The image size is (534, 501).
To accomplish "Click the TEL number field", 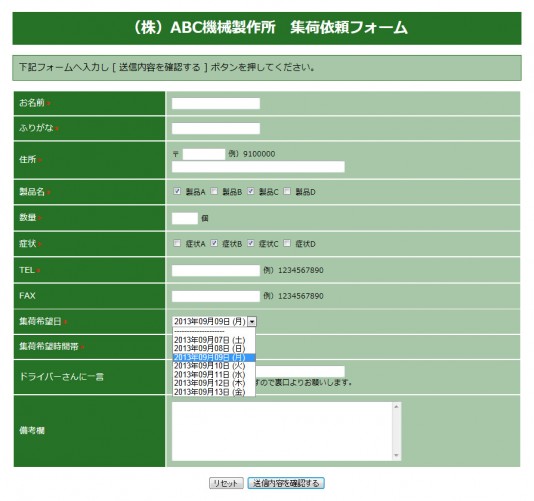I will click(x=216, y=270).
